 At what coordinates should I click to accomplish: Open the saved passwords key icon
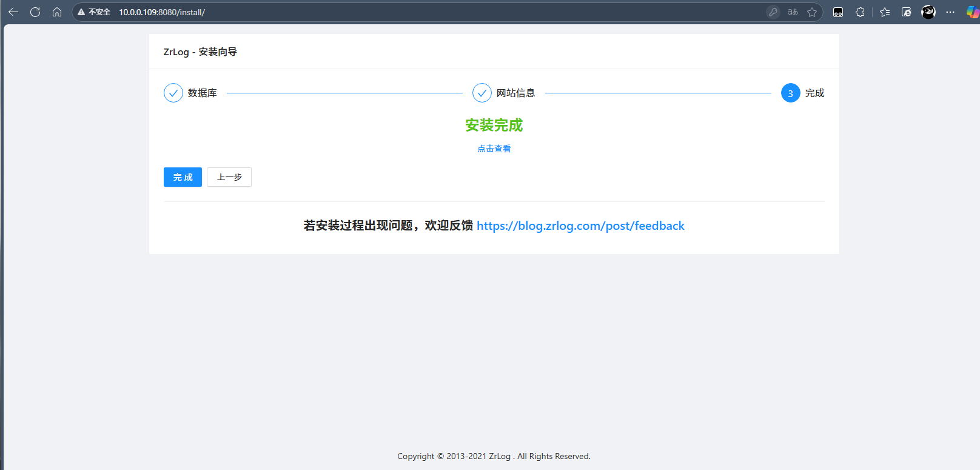coord(773,12)
